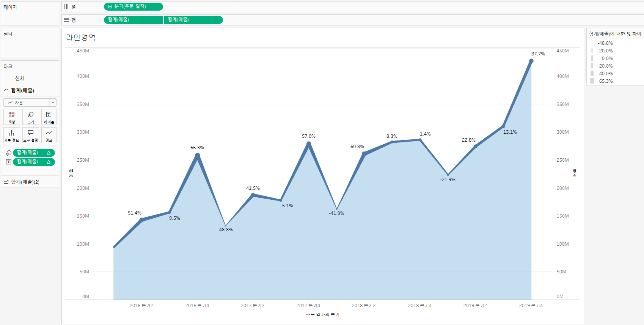The height and width of the screenshot is (325, 644).
Task: Click the 필터 filters shelf
Action: point(30,43)
